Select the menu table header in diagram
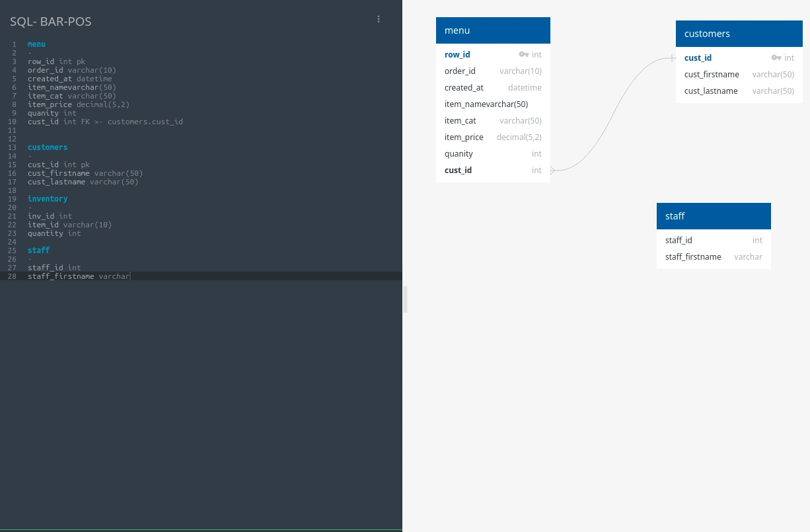810x532 pixels. [x=493, y=30]
